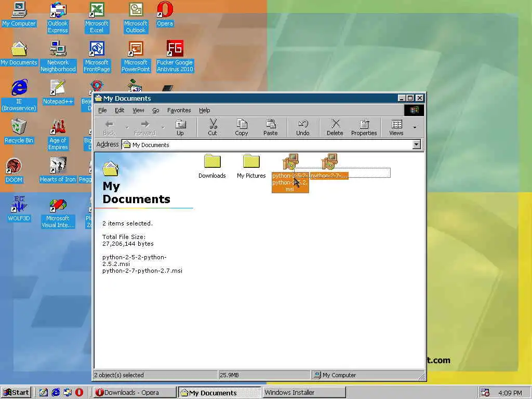This screenshot has height=399, width=532.
Task: Launch IE (Browservice) desktop icon
Action: [x=19, y=96]
